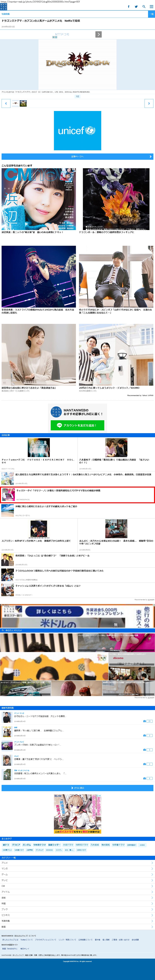Viewport: 155px width, 980px height.
Task: Open the search magnifier icon
Action: coord(144,6)
